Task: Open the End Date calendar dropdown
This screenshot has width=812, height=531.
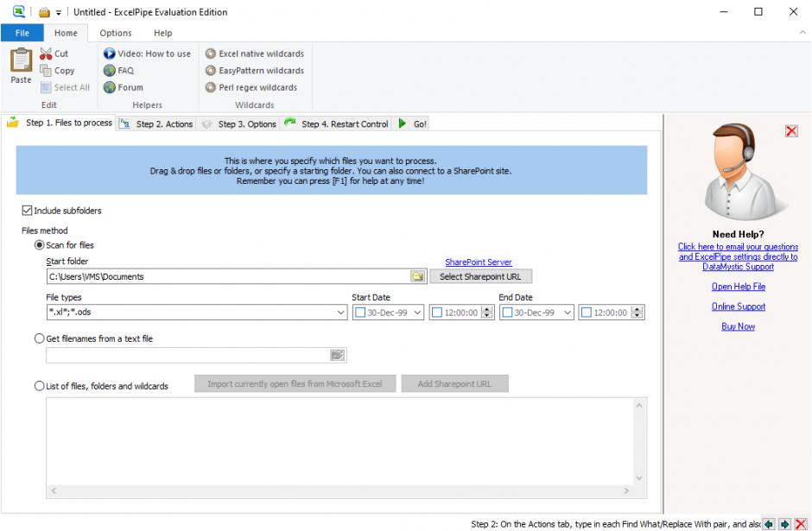Action: (x=568, y=313)
